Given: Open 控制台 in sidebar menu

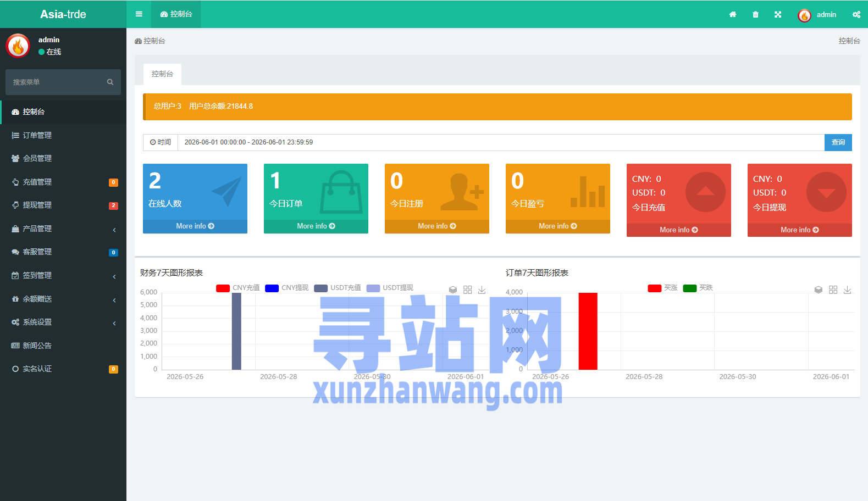Looking at the screenshot, I should tap(63, 112).
